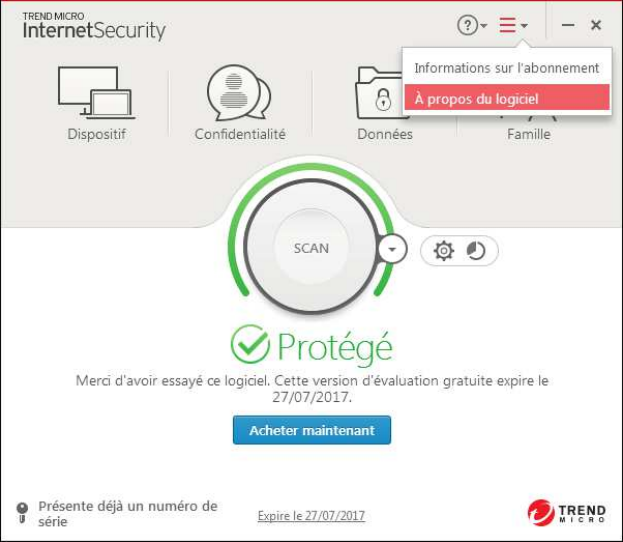
Task: Minimize the Internet Security window
Action: (568, 26)
